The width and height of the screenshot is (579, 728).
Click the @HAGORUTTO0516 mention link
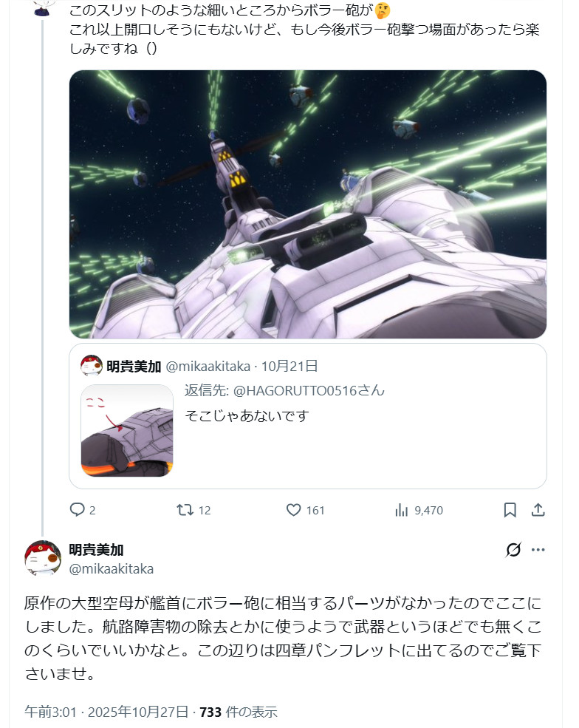(x=309, y=390)
